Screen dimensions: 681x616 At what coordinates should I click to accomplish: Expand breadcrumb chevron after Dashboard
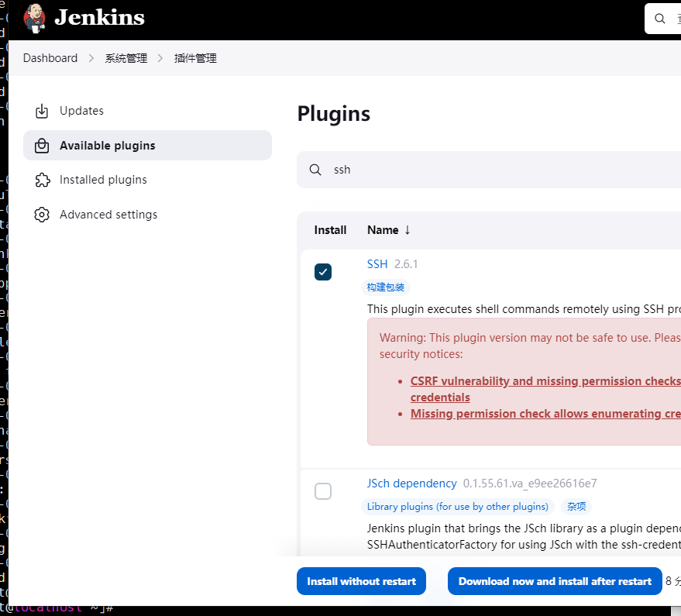91,58
